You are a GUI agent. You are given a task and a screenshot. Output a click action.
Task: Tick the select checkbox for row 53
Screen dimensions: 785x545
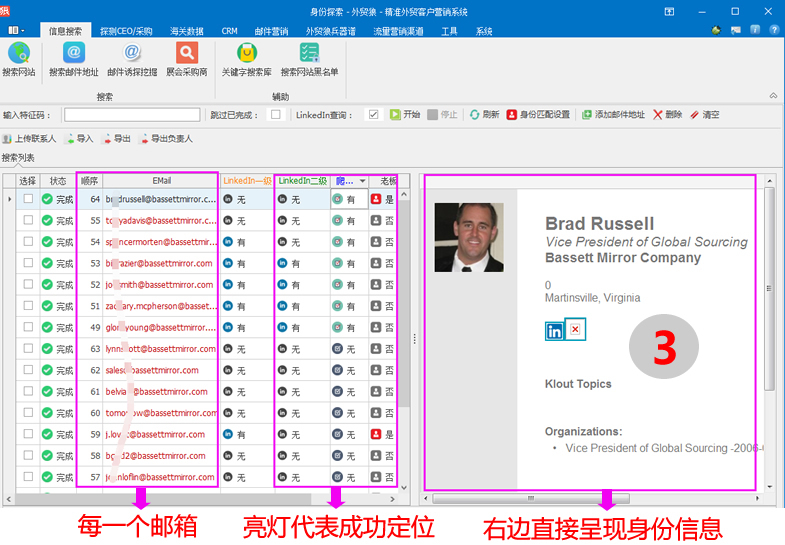(28, 263)
